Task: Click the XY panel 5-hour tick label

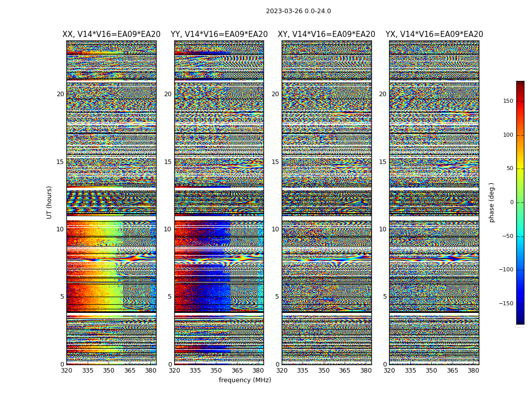Action: pyautogui.click(x=277, y=297)
